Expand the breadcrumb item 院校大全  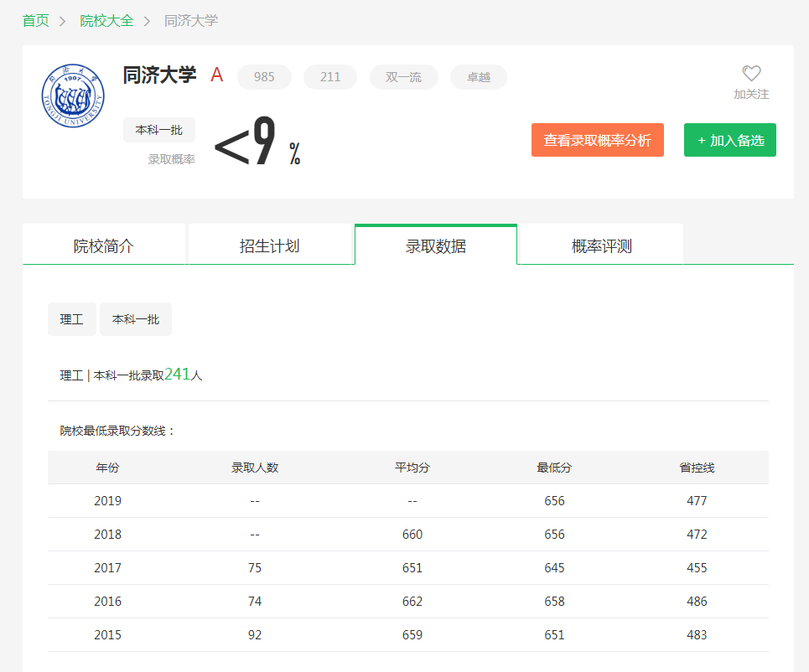(106, 20)
